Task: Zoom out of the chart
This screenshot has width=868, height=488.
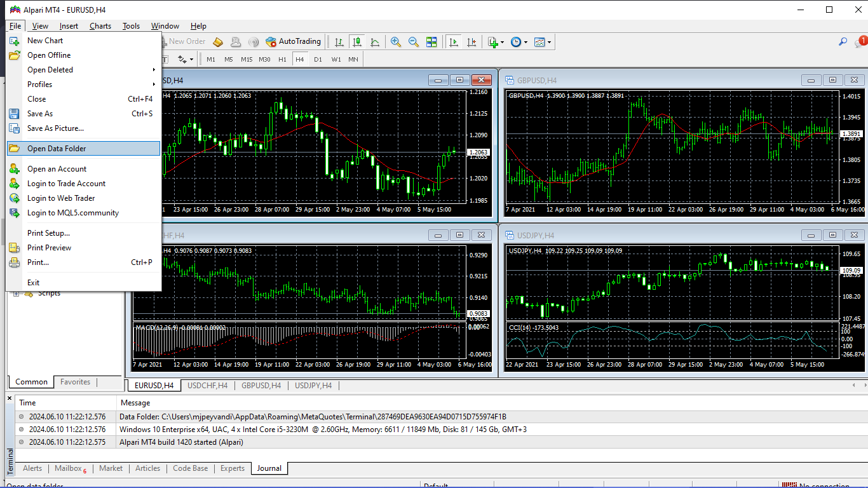Action: pos(414,42)
